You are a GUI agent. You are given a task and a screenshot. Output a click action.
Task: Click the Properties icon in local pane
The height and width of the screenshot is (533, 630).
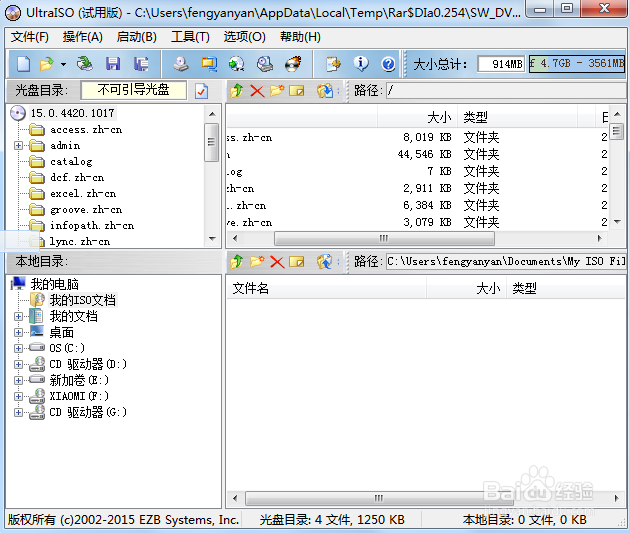point(325,262)
